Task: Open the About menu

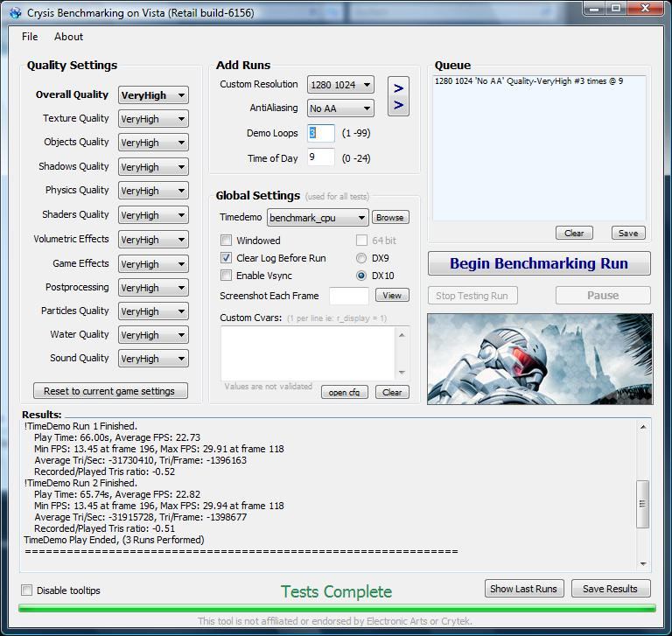Action: (68, 37)
